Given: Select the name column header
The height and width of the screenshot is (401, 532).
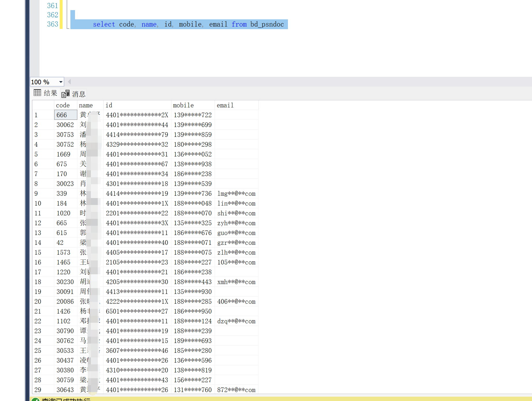Looking at the screenshot, I should pyautogui.click(x=86, y=105).
